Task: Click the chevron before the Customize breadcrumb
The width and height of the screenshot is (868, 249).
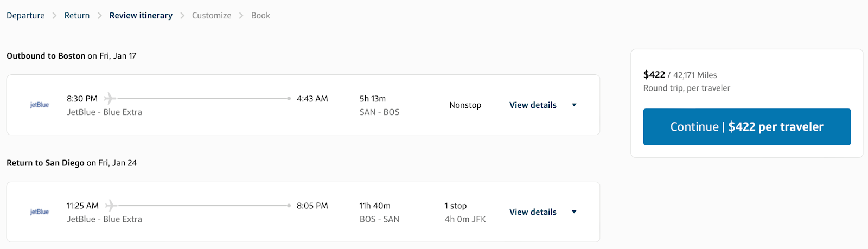Action: (x=182, y=16)
